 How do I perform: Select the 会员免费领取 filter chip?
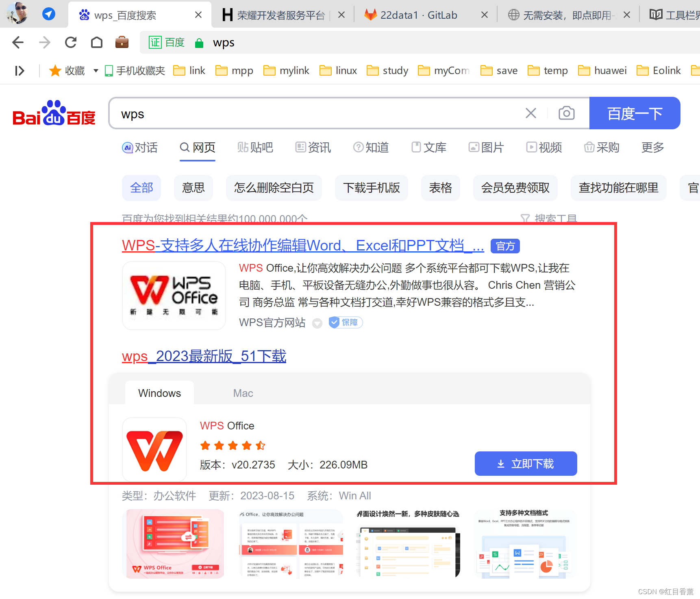(515, 188)
